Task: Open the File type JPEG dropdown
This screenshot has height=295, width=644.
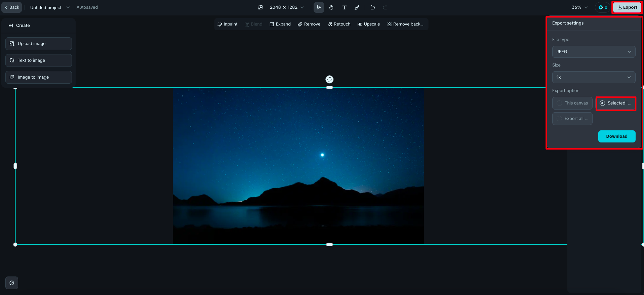Action: pos(594,52)
